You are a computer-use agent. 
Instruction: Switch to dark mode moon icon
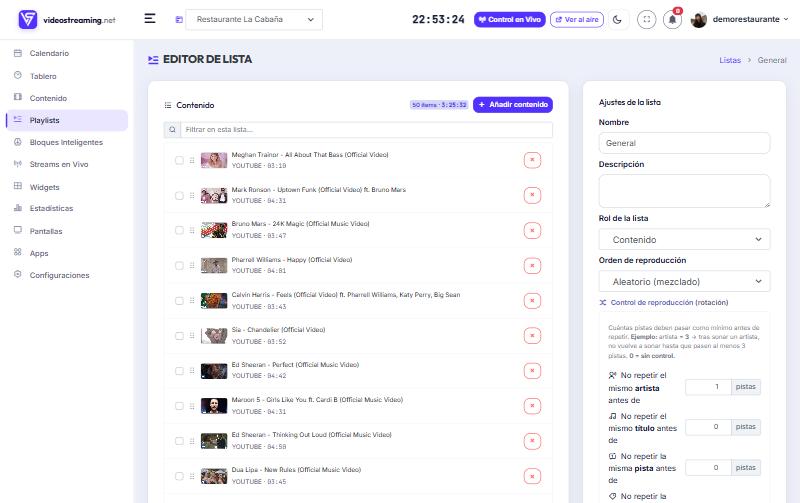(617, 19)
